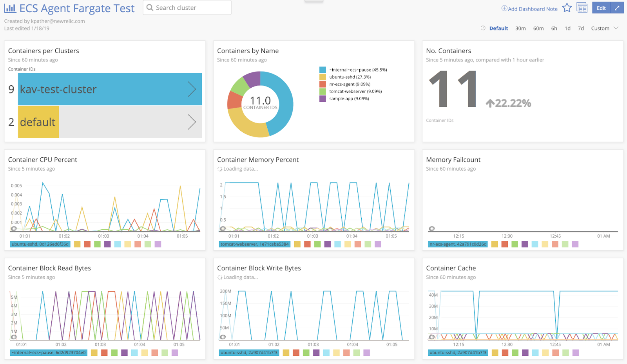Select tomcat-webserver, 1e71caba5384 legend label

(255, 244)
